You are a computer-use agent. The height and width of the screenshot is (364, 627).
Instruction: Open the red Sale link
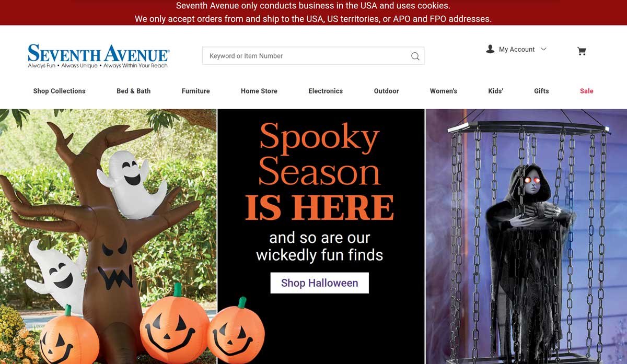(x=587, y=91)
